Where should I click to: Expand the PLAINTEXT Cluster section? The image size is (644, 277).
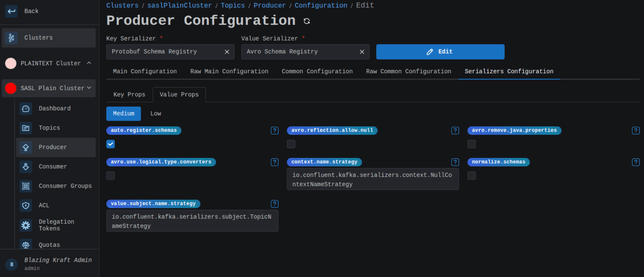click(89, 63)
